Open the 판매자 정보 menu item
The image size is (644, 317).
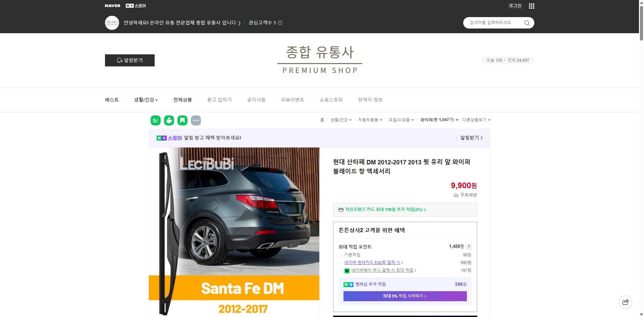click(x=370, y=100)
